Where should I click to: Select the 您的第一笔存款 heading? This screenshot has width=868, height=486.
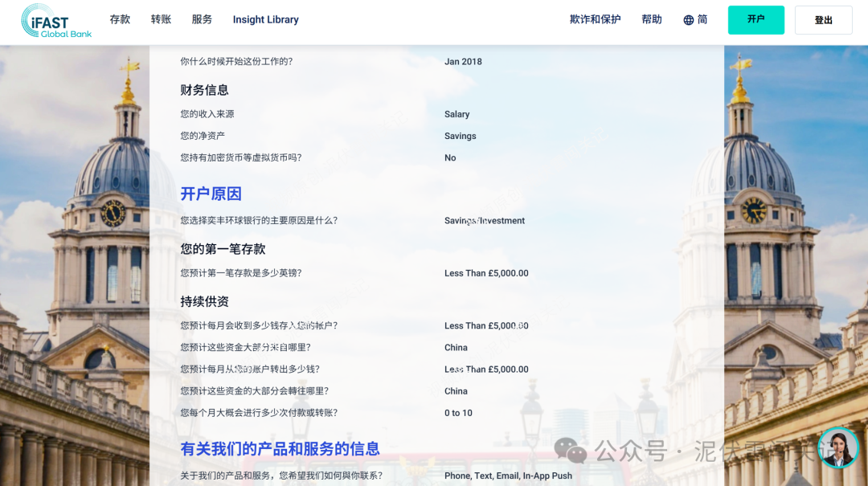(223, 249)
